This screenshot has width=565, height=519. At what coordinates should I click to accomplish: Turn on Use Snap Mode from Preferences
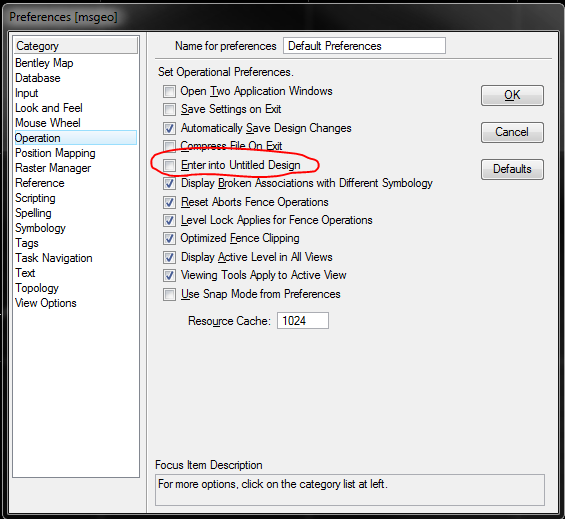(169, 294)
